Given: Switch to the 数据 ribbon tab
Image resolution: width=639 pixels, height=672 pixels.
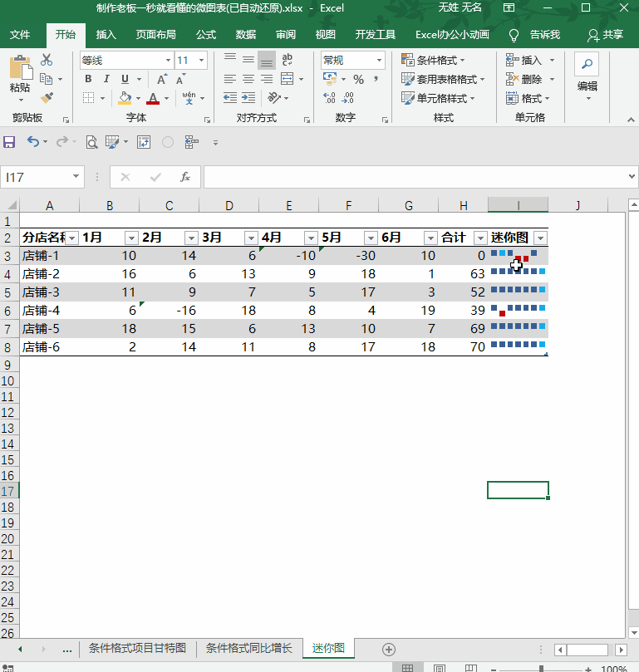Looking at the screenshot, I should (246, 34).
